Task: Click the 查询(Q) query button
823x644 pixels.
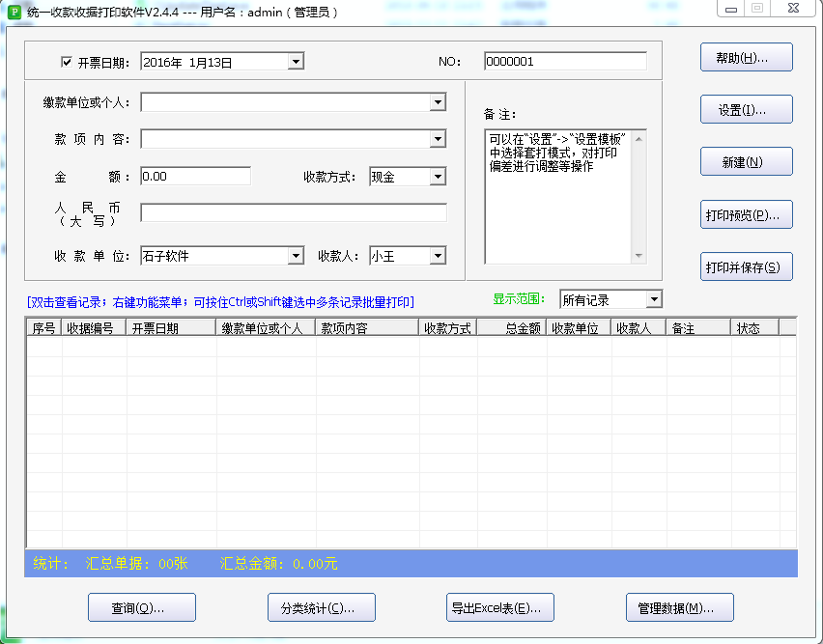Action: tap(141, 607)
